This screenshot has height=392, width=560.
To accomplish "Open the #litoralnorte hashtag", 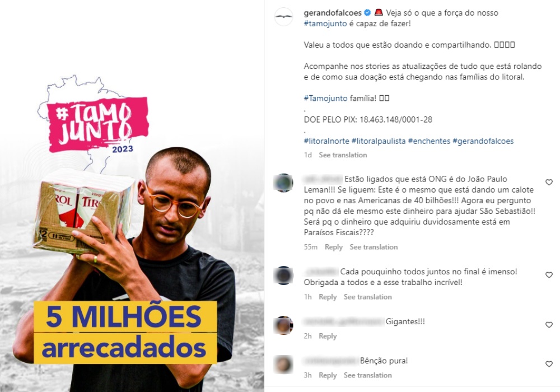I will [x=326, y=141].
